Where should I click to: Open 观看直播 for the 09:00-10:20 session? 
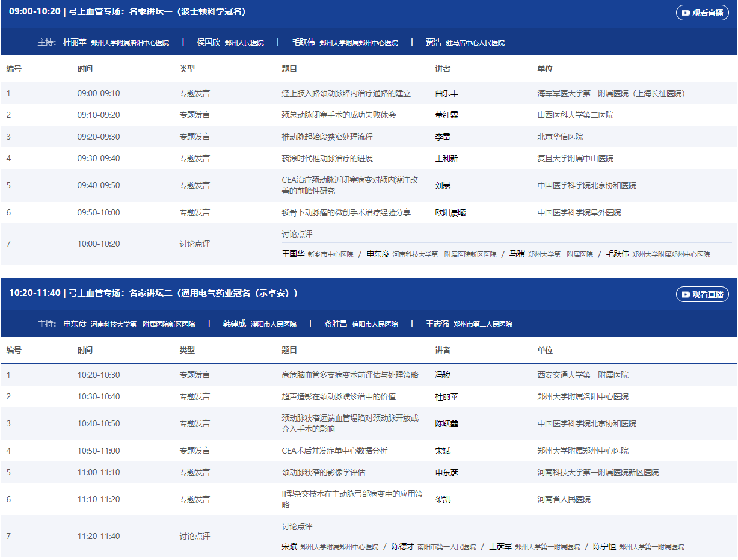702,13
